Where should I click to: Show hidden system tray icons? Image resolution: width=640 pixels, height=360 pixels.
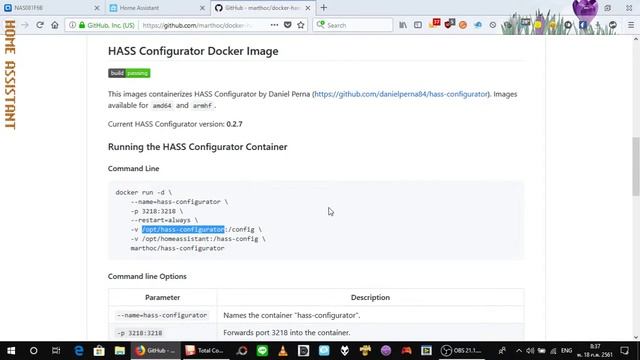point(519,351)
